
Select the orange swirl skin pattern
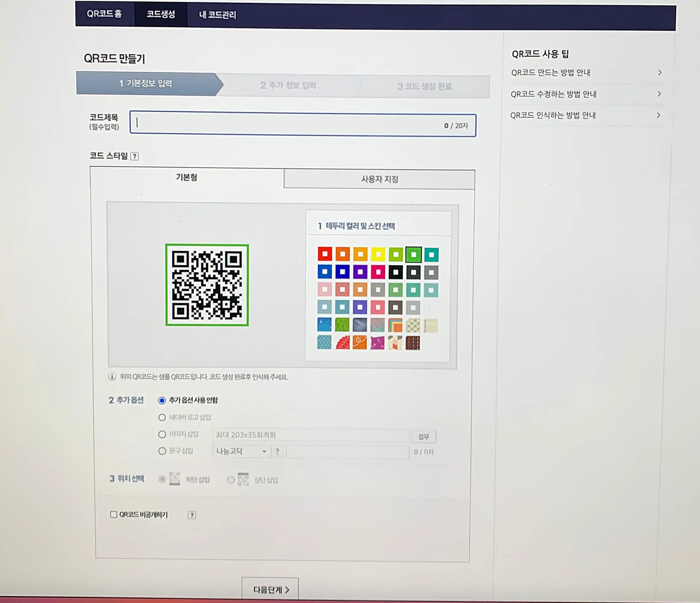pyautogui.click(x=360, y=343)
